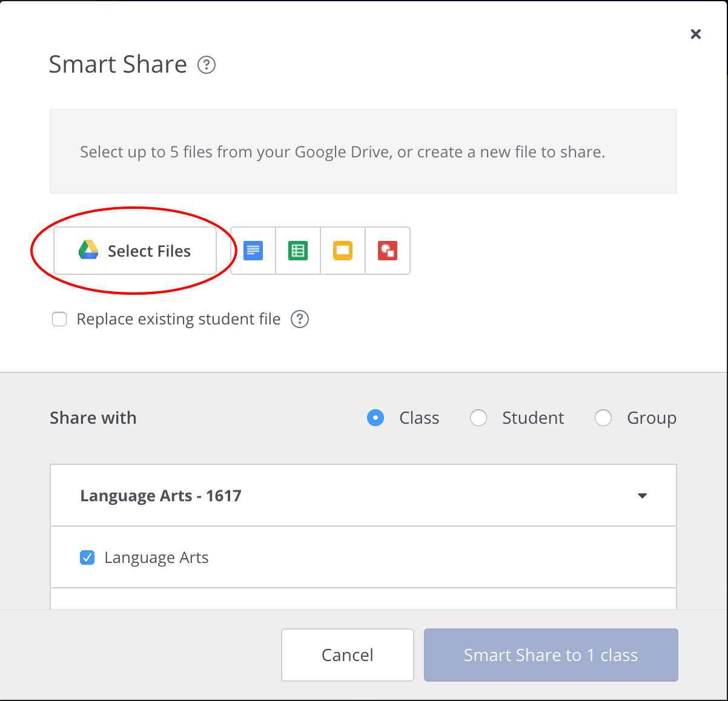The width and height of the screenshot is (728, 701).
Task: Click the Google Drive logo icon
Action: [88, 250]
